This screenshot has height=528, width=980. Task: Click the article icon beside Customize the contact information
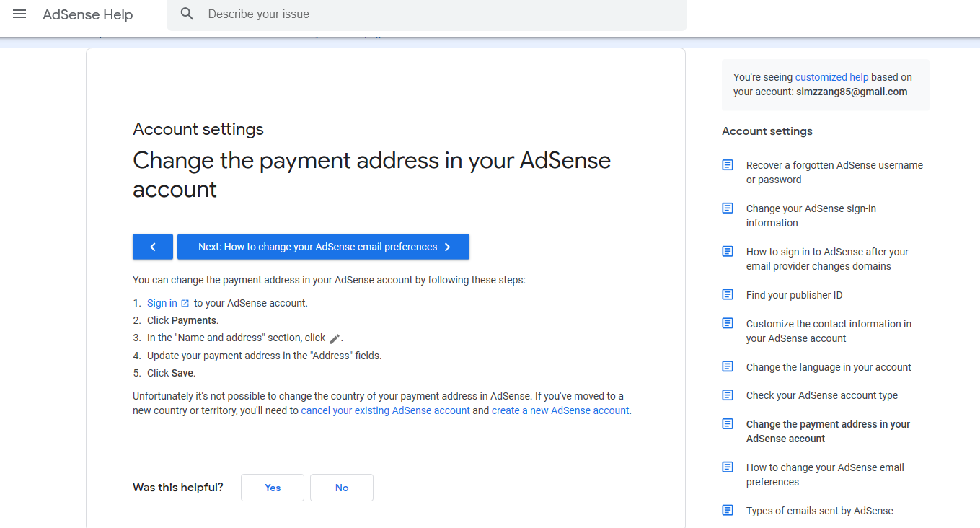pos(728,324)
